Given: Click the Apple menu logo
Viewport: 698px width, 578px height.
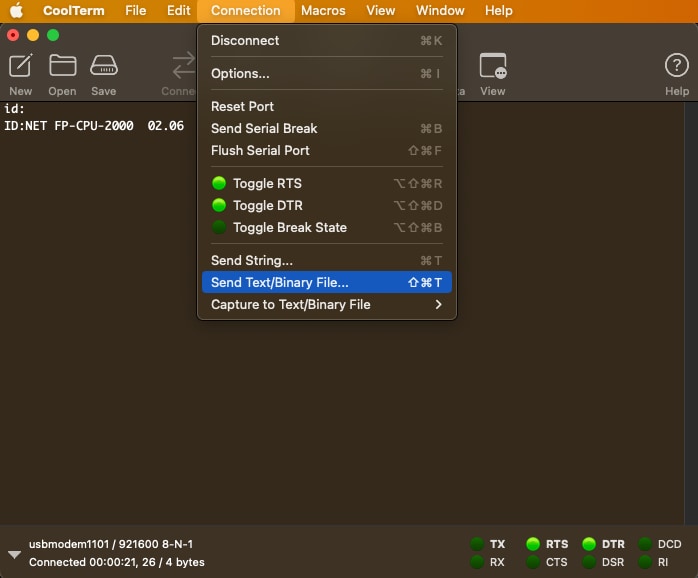Looking at the screenshot, I should click(16, 11).
